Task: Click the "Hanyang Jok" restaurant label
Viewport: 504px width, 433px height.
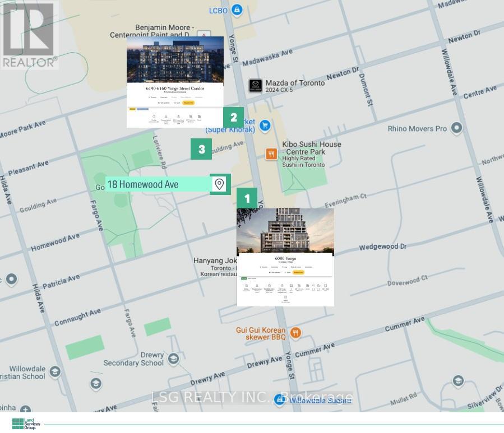Action: coord(215,260)
